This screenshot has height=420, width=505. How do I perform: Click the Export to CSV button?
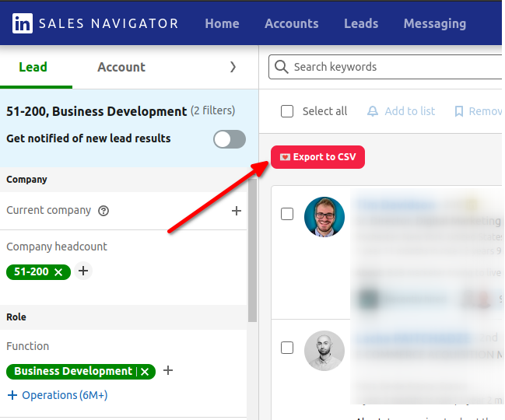(x=318, y=157)
